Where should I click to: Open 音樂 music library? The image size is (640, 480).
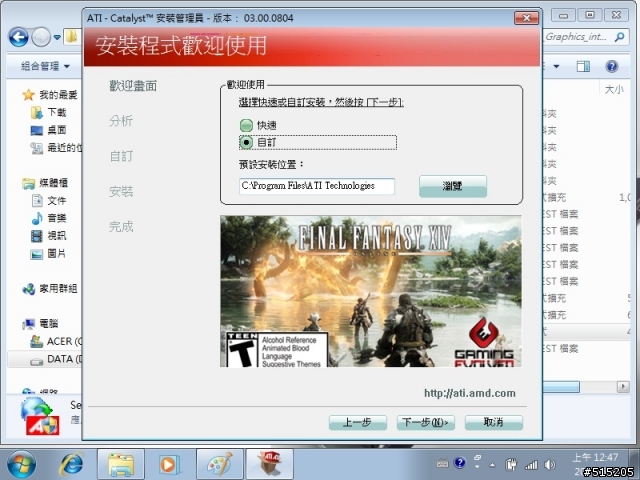coord(49,218)
